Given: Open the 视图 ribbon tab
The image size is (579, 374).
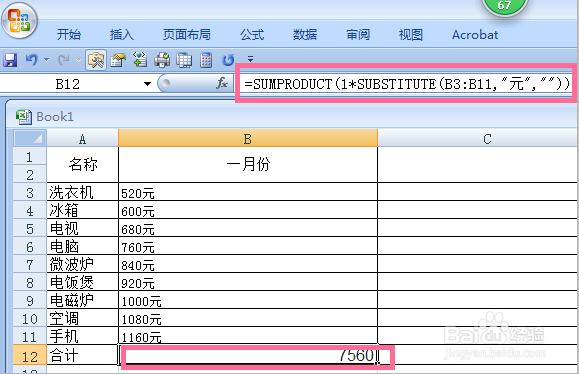Looking at the screenshot, I should coord(411,35).
